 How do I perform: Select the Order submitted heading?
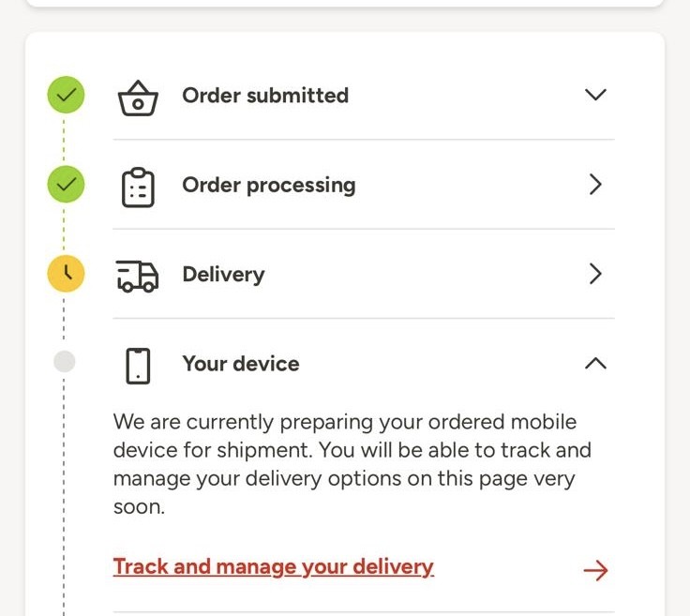tap(265, 95)
